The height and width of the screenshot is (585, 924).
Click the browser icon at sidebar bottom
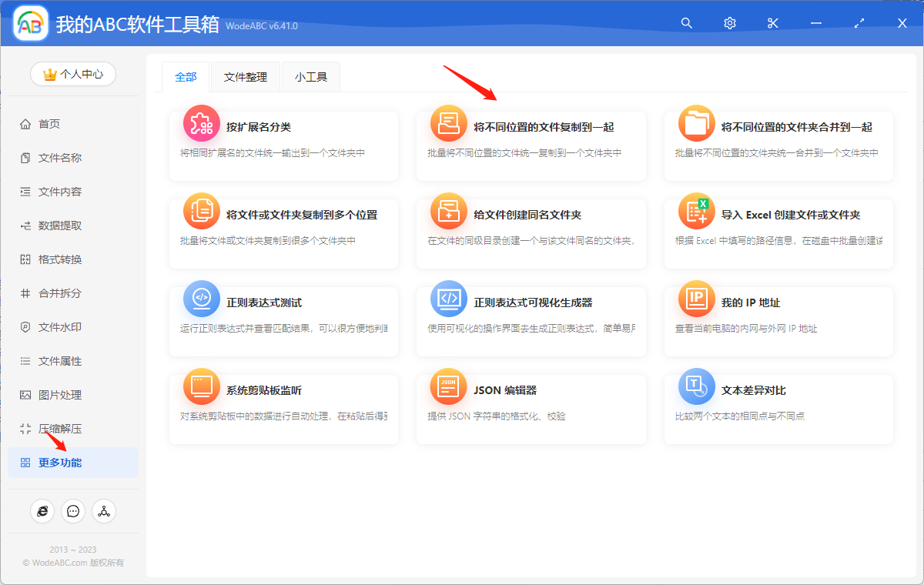pos(42,510)
